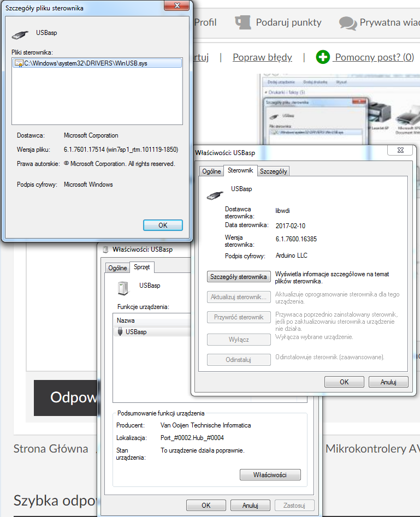Select USBasp row in Funkcje urządzenia list

(x=152, y=332)
